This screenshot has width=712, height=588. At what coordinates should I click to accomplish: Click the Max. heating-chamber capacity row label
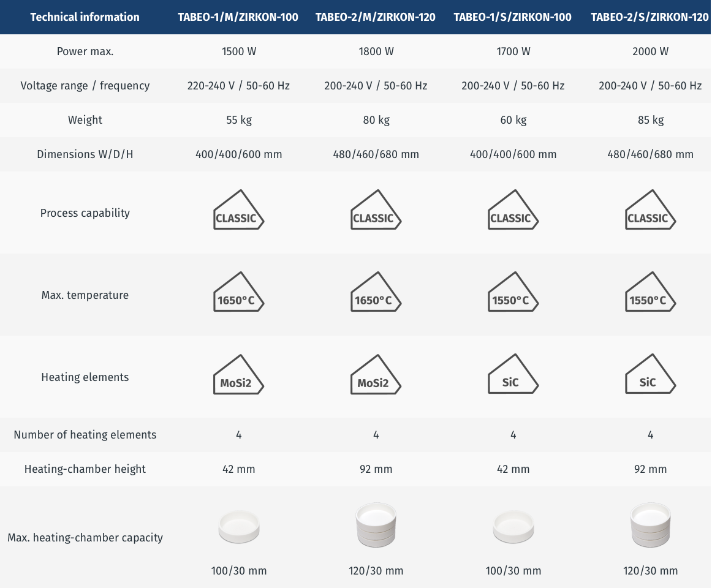pos(85,538)
